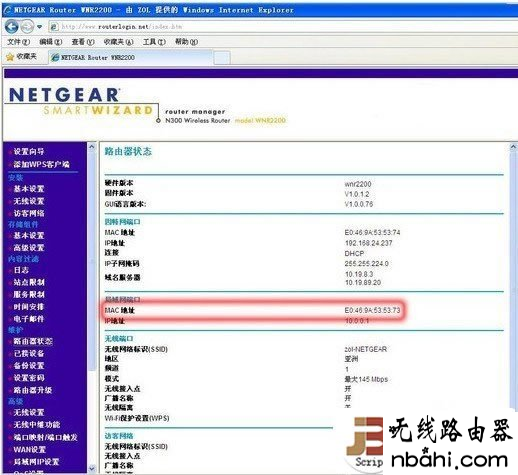Click SSID value zol-NETGEAR
518x475 pixels.
point(366,349)
